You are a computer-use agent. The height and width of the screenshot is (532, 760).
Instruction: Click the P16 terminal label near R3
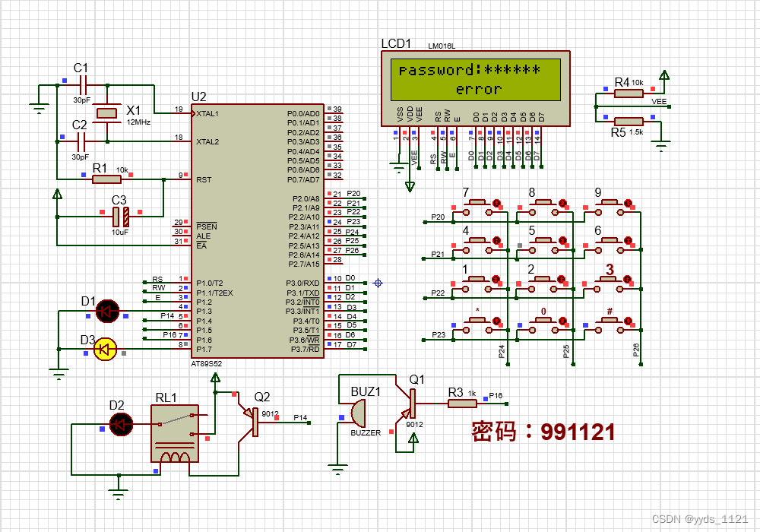coord(496,395)
